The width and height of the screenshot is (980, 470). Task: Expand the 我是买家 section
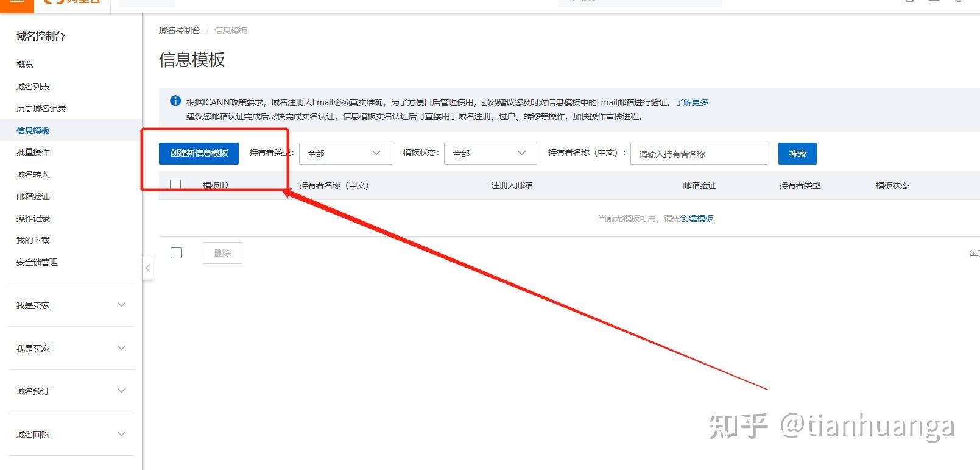point(71,348)
